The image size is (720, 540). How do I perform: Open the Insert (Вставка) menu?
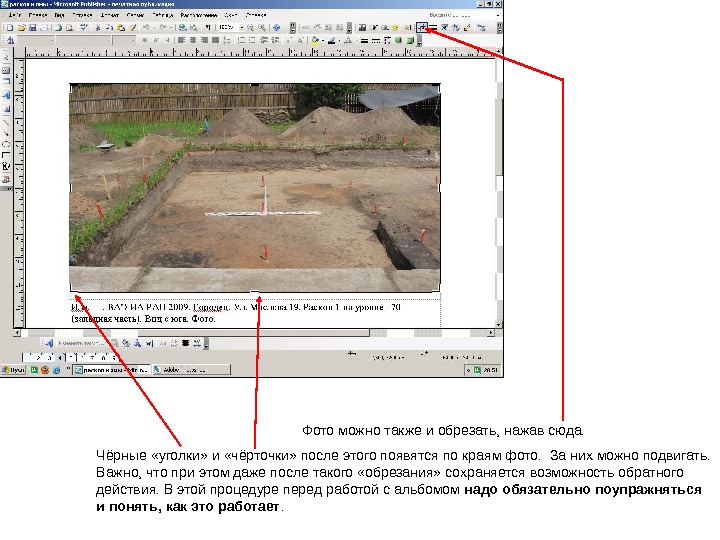tap(83, 15)
